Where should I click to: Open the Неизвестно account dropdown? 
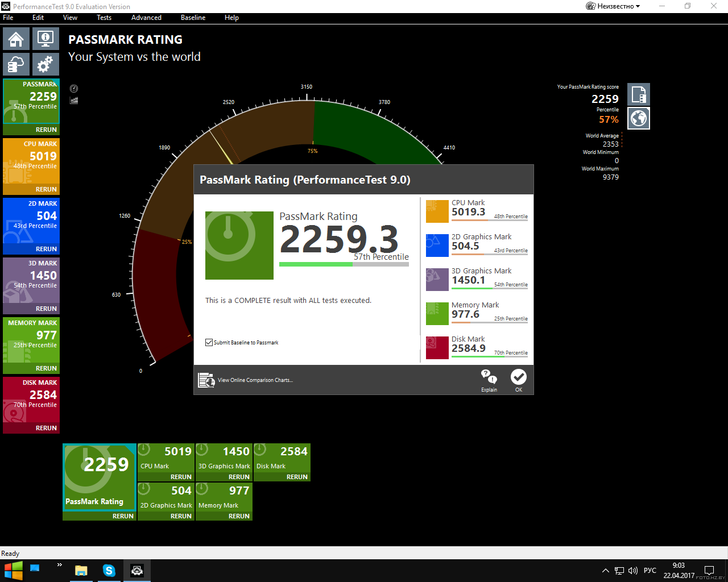[x=613, y=6]
